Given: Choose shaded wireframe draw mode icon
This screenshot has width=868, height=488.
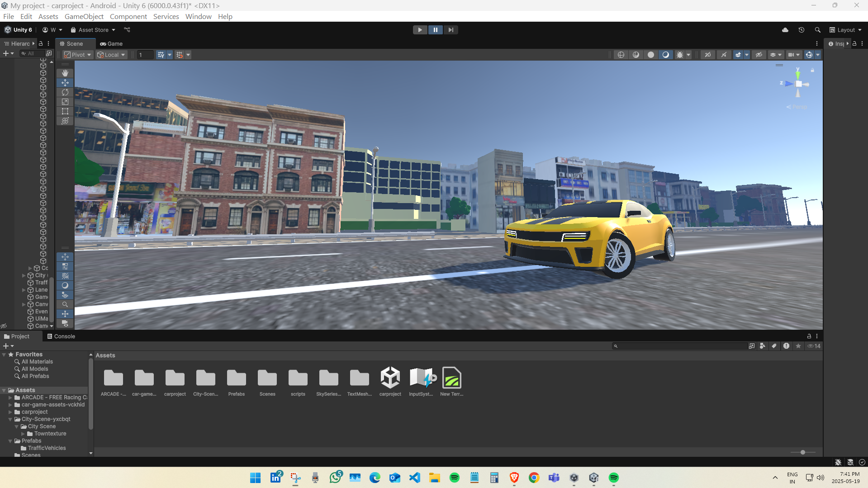Looking at the screenshot, I should click(x=636, y=55).
